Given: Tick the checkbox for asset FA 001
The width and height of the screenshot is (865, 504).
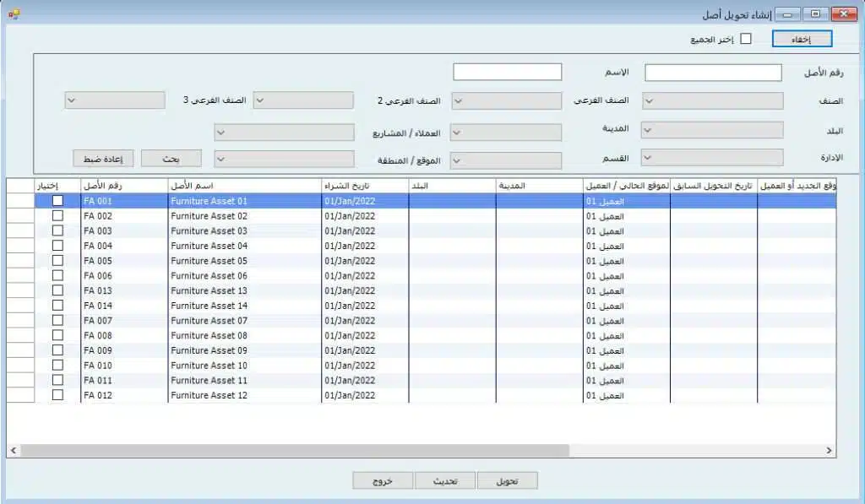Looking at the screenshot, I should pos(57,201).
